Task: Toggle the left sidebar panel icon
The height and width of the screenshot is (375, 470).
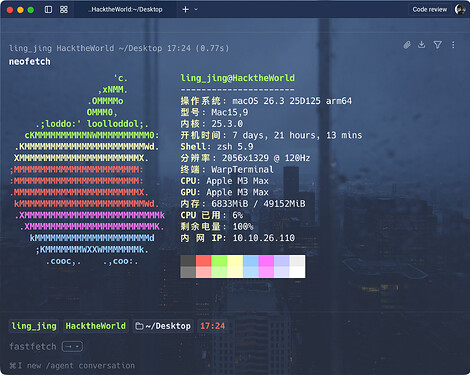Action: [x=48, y=10]
